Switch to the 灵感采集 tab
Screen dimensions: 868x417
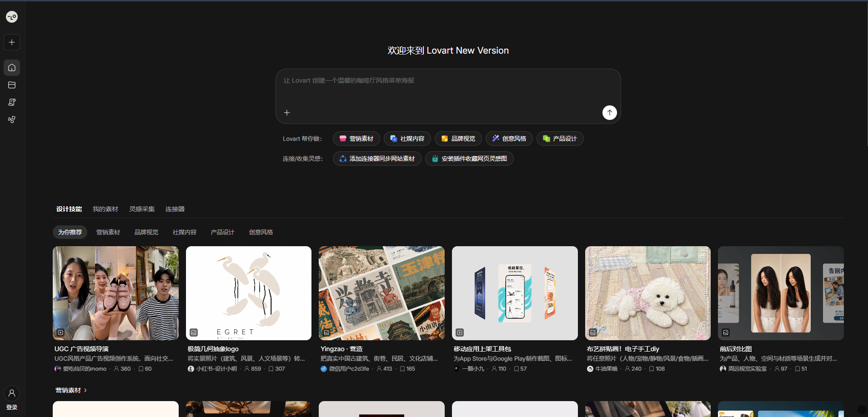[142, 209]
